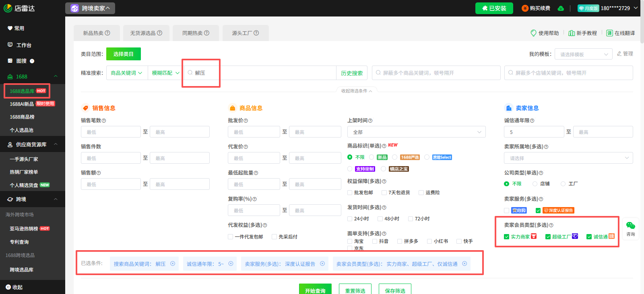This screenshot has height=294, width=644.
Task: Switch to the 同期热卖 tab
Action: coord(196,33)
